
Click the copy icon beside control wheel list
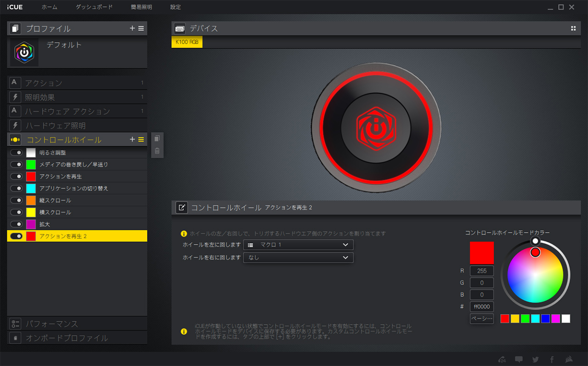(x=157, y=138)
